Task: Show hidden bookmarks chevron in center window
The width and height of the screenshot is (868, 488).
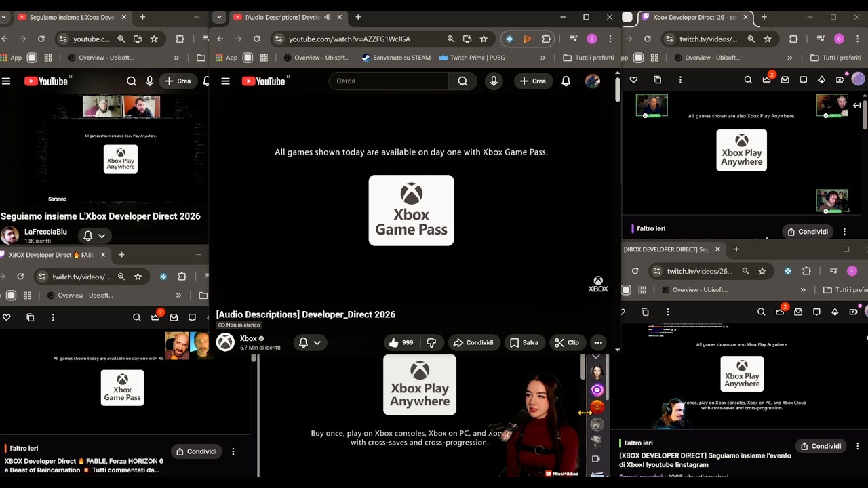Action: [x=542, y=58]
